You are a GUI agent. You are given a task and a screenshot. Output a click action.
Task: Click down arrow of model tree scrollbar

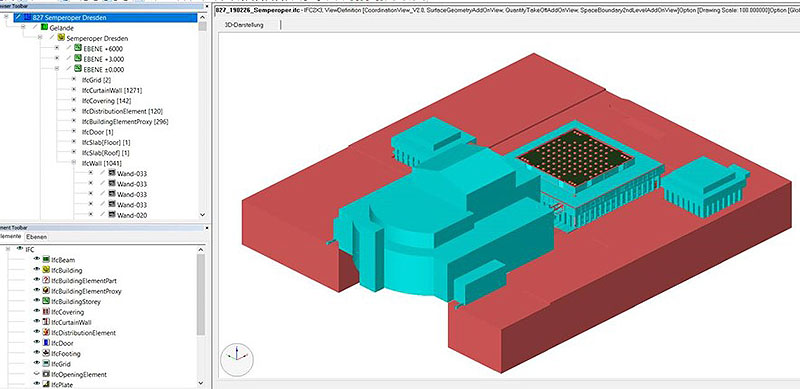[x=203, y=215]
